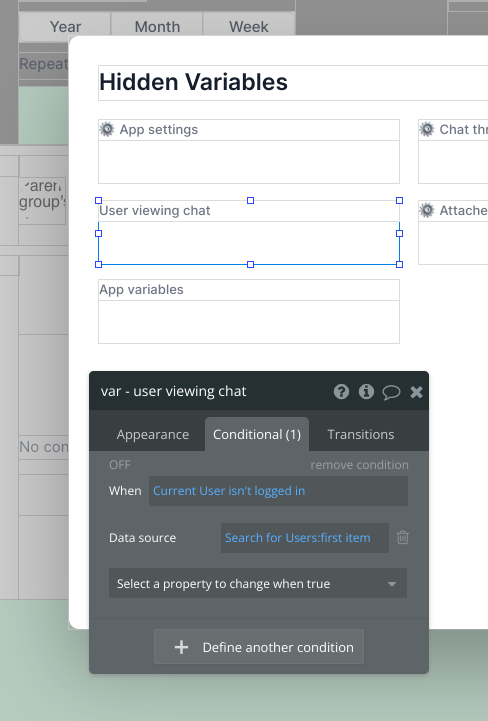Select the App variables group element
The image size is (488, 721).
[x=249, y=311]
